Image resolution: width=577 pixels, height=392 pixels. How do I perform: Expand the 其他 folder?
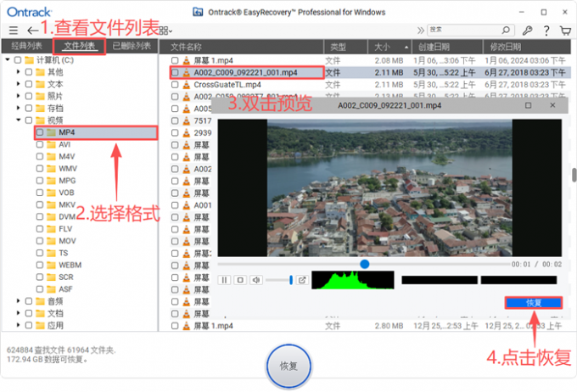pos(18,72)
